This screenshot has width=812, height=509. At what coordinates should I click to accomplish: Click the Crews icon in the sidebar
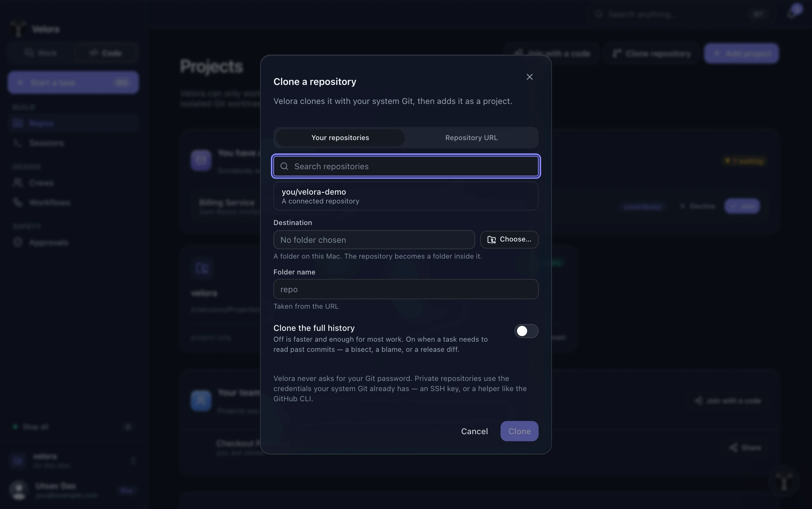coord(17,183)
